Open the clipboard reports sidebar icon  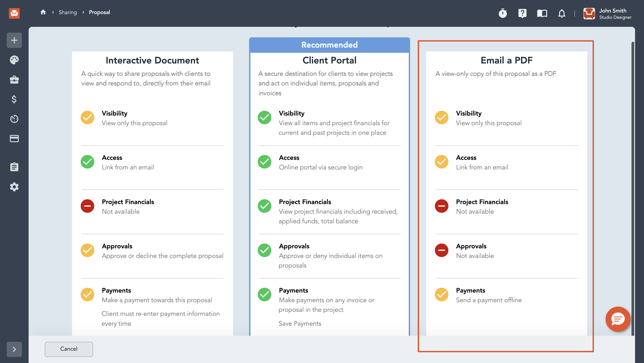(14, 167)
